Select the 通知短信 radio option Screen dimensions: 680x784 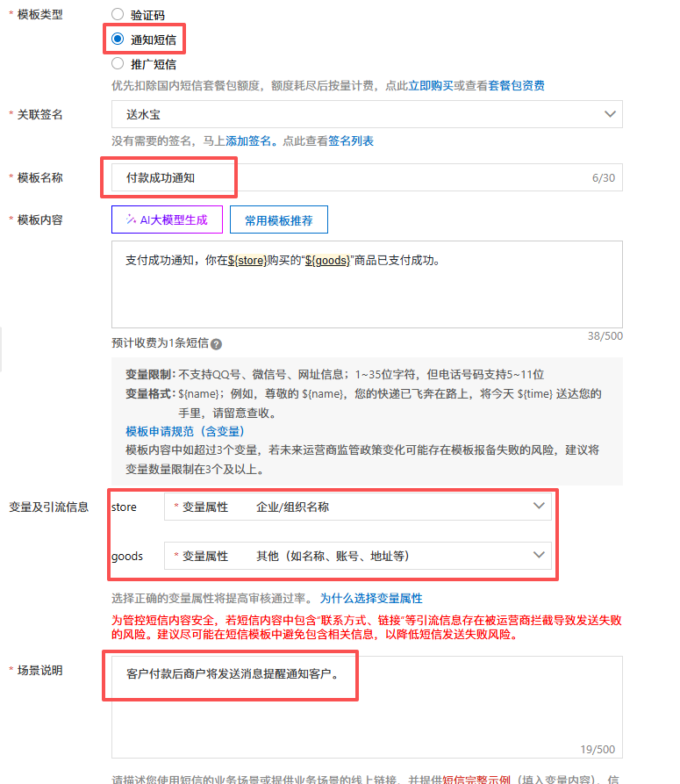pyautogui.click(x=118, y=40)
